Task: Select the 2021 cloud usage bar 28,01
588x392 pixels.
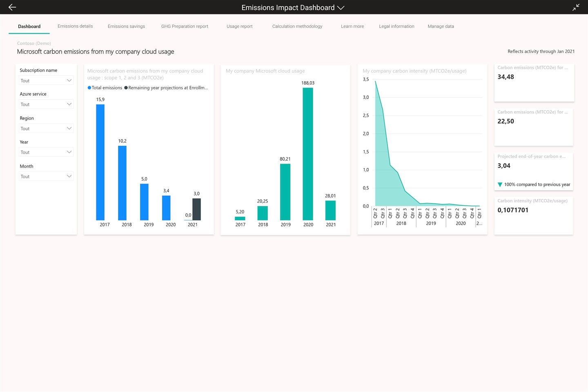Action: (330, 210)
